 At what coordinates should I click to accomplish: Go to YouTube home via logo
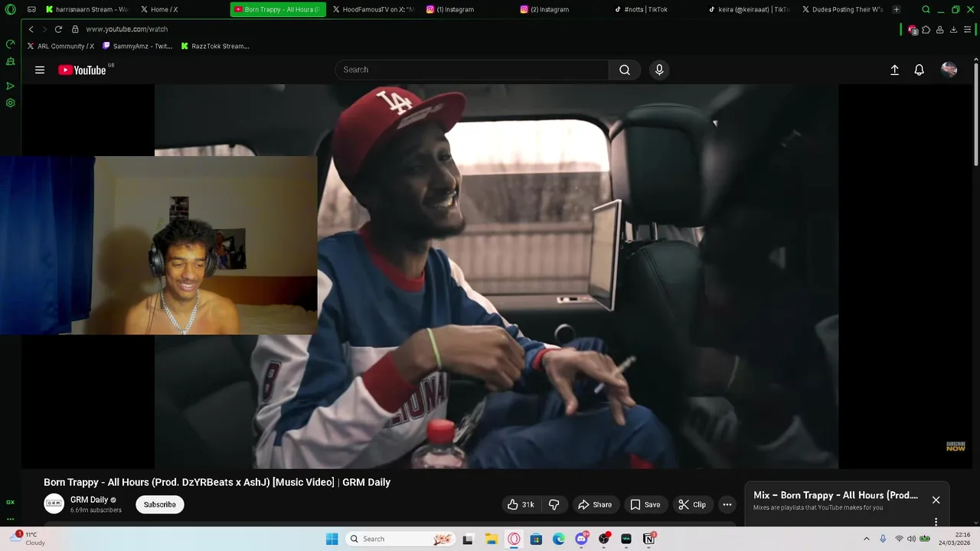(82, 70)
